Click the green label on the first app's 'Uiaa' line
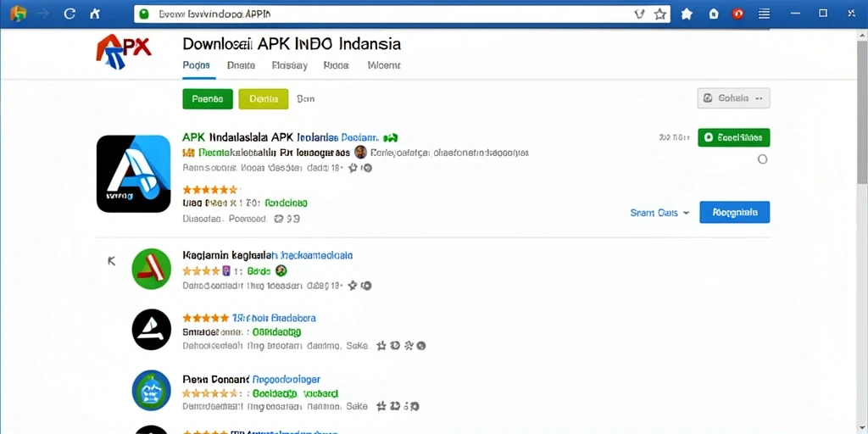 click(287, 203)
